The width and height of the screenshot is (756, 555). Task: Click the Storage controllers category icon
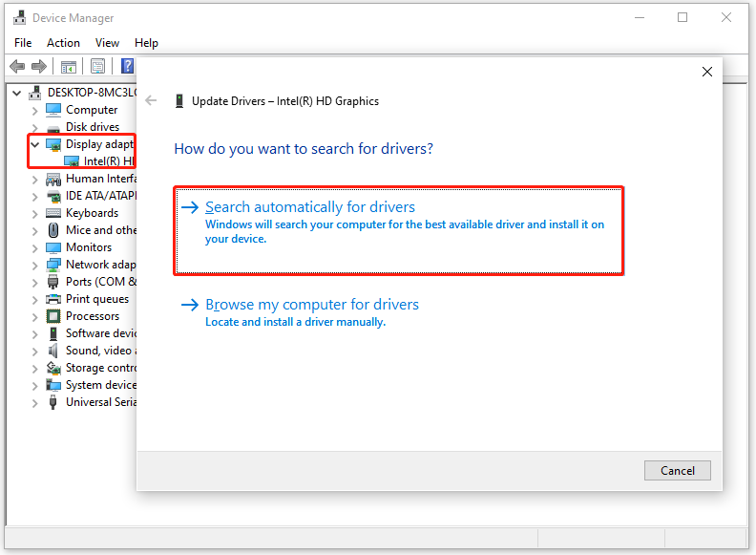click(x=53, y=368)
